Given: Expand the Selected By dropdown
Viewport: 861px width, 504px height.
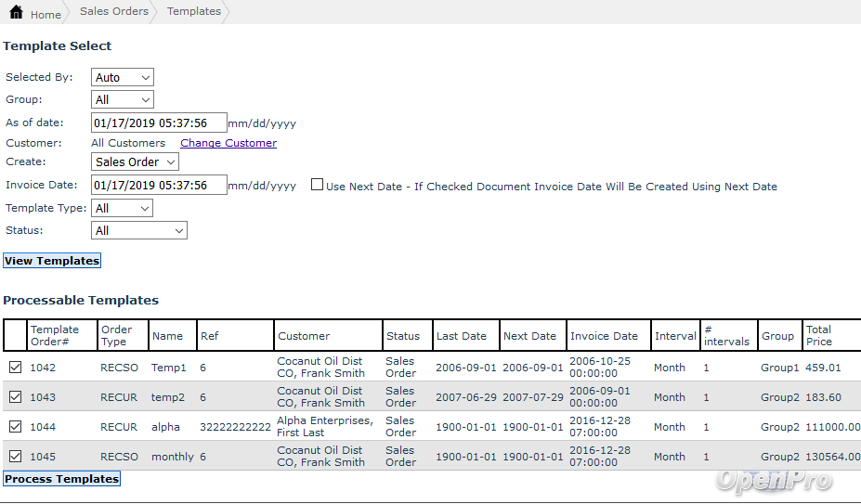Looking at the screenshot, I should 122,78.
